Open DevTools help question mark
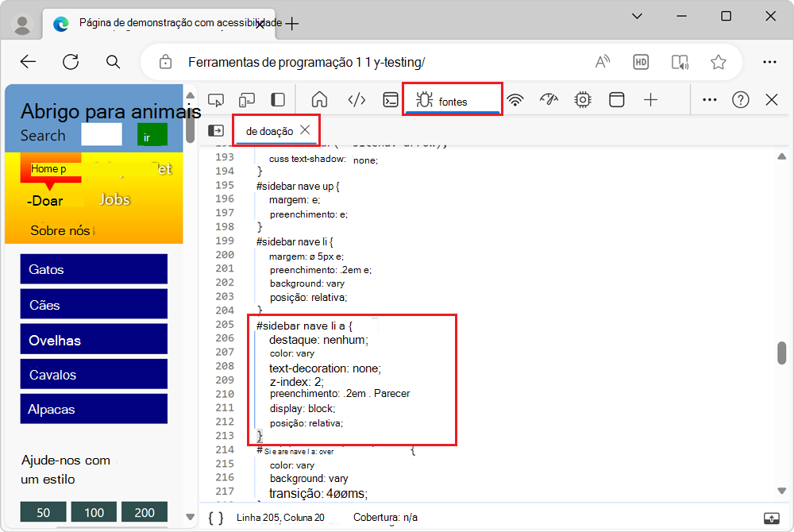Viewport: 794px width, 532px height. pos(740,100)
